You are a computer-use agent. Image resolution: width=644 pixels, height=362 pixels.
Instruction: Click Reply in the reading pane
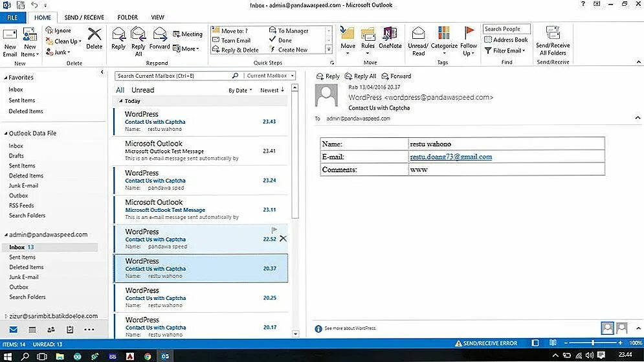click(x=328, y=76)
